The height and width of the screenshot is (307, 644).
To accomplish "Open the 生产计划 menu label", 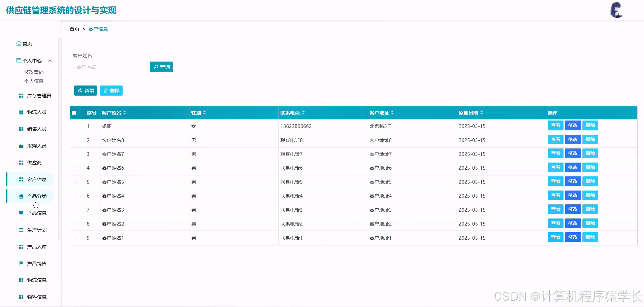I will (x=37, y=230).
